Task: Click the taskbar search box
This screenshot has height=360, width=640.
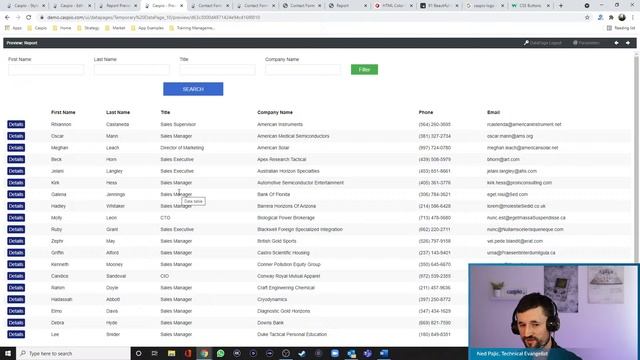Action: pos(73,353)
